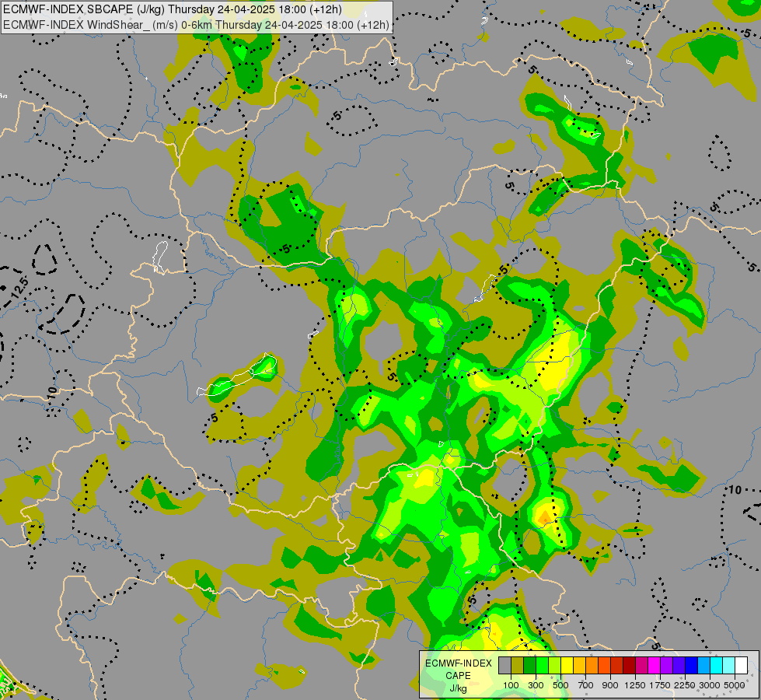The height and width of the screenshot is (700, 761).
Task: Click the legend value '100'
Action: pos(511,685)
